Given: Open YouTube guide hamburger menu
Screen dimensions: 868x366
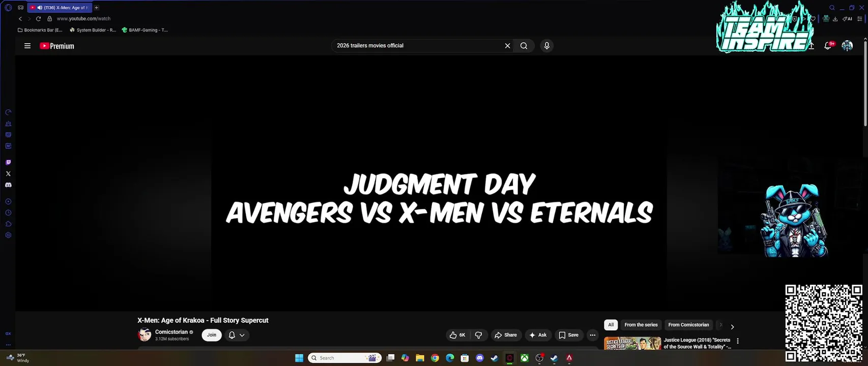Looking at the screenshot, I should point(27,46).
